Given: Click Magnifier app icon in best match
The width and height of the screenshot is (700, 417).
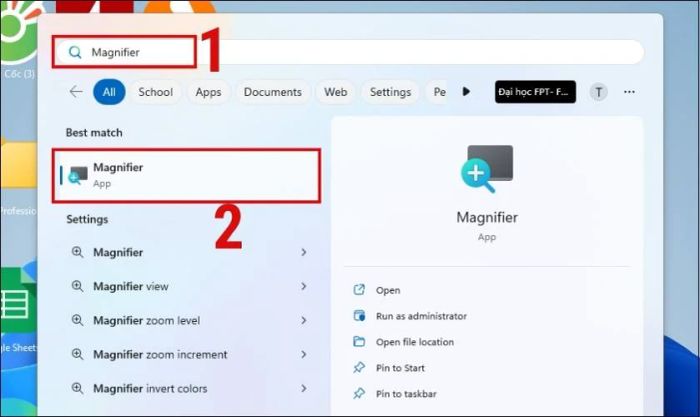Looking at the screenshot, I should pyautogui.click(x=78, y=175).
